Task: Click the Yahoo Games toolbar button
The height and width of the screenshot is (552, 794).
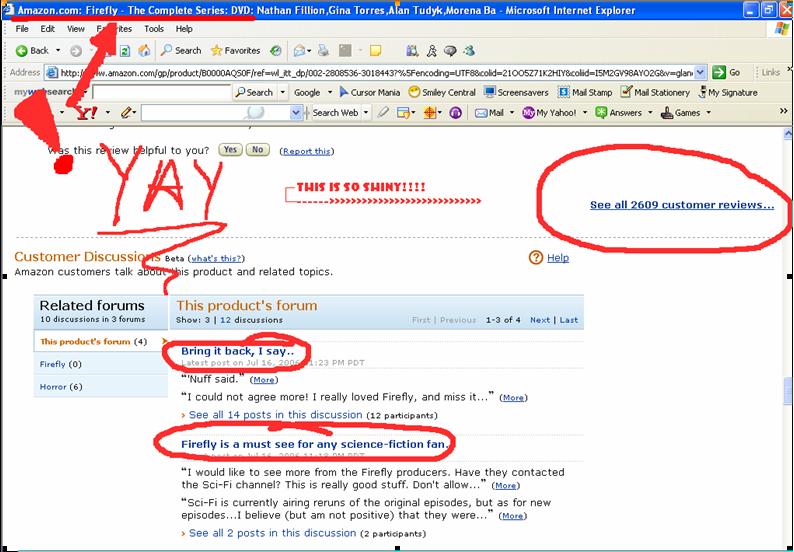Action: point(681,113)
